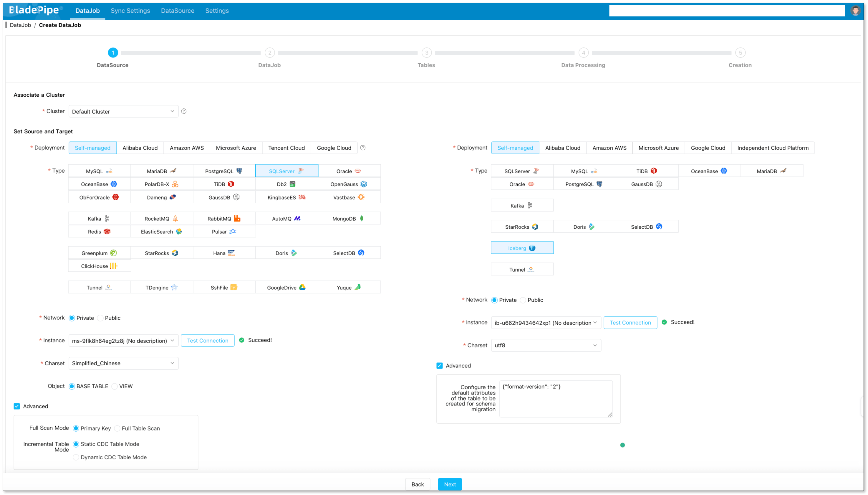
Task: Open user avatar menu
Action: (x=855, y=11)
